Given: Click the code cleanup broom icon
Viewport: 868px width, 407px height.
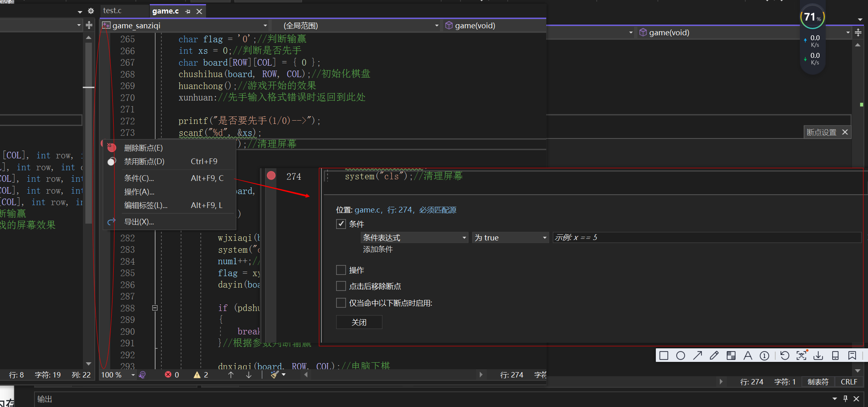Looking at the screenshot, I should pyautogui.click(x=275, y=375).
